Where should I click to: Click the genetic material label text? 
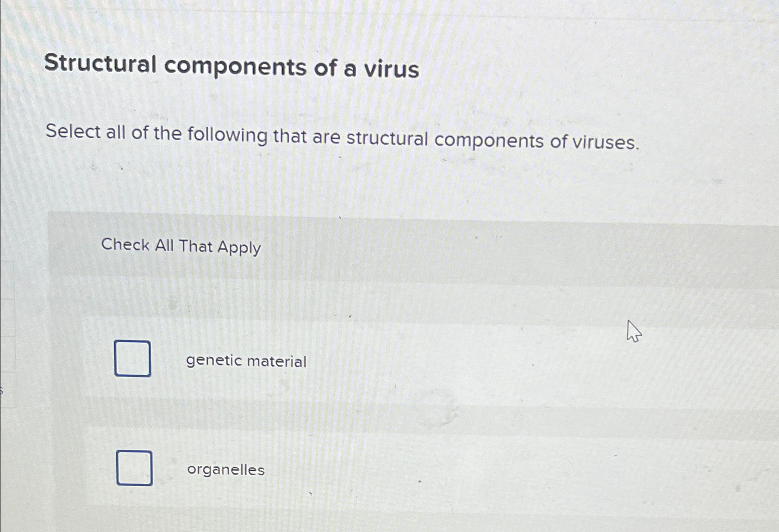point(246,361)
